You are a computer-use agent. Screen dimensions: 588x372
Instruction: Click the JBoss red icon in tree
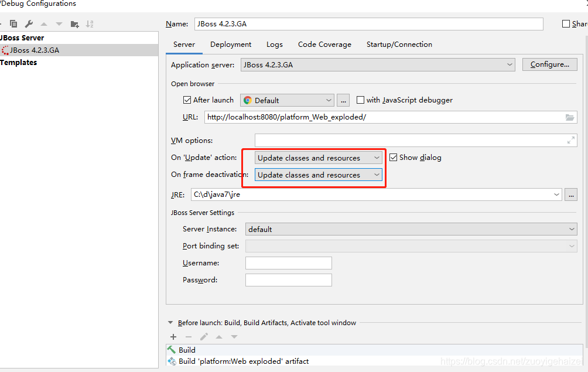(5, 50)
